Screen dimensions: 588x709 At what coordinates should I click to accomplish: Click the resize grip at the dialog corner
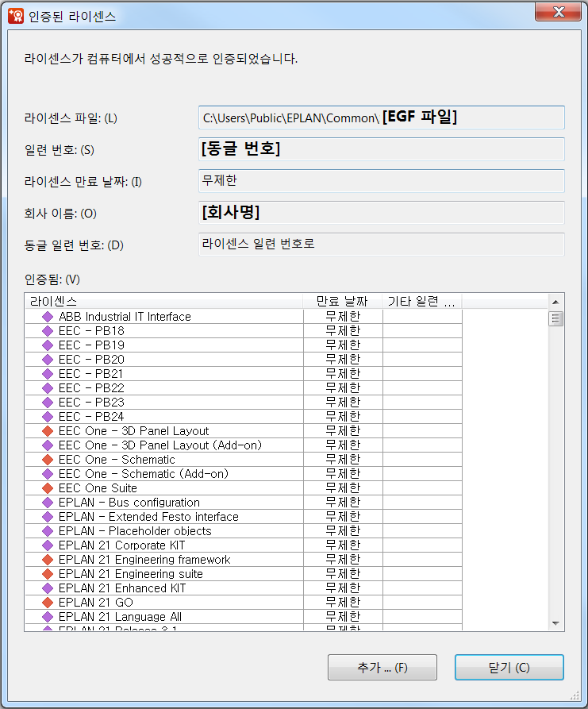click(575, 696)
